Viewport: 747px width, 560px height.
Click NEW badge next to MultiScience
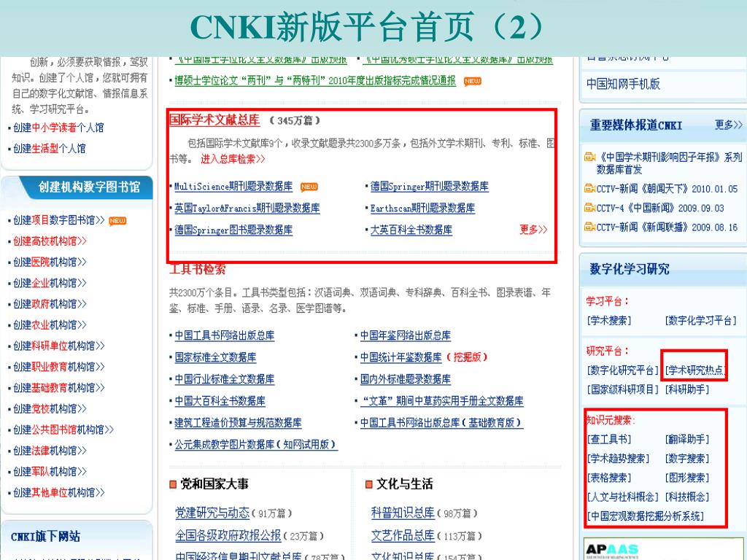pos(309,187)
